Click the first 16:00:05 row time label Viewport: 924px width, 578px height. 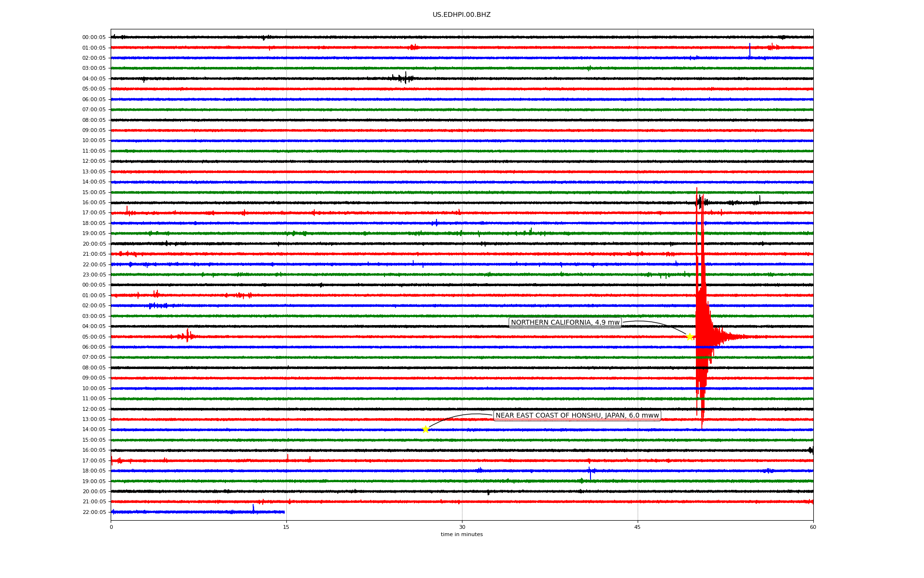tap(94, 203)
